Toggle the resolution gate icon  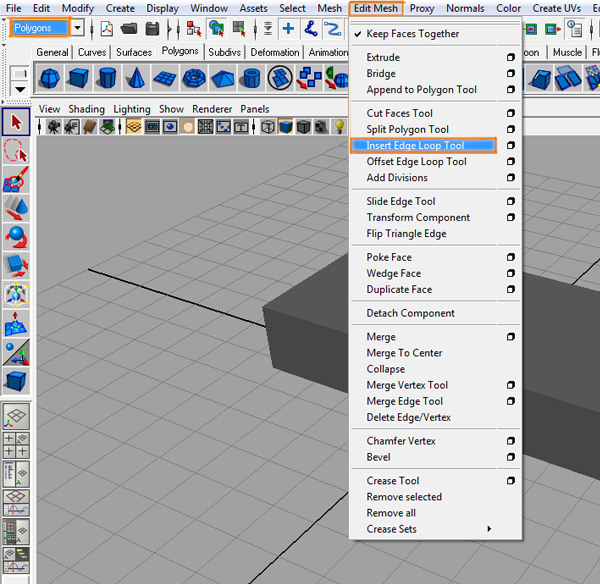[170, 126]
